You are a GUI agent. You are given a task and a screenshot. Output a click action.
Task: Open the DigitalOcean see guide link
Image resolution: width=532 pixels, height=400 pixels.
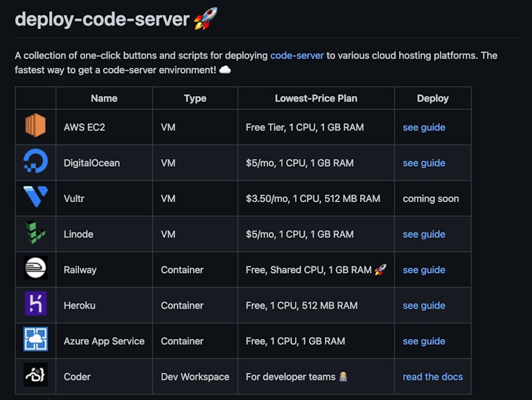(x=424, y=163)
